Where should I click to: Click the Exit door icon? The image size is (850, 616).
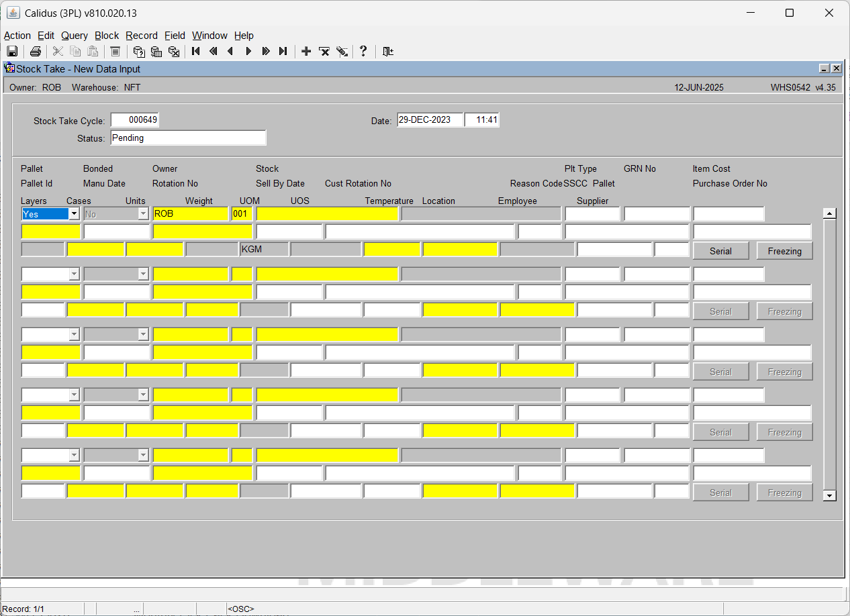(x=387, y=51)
